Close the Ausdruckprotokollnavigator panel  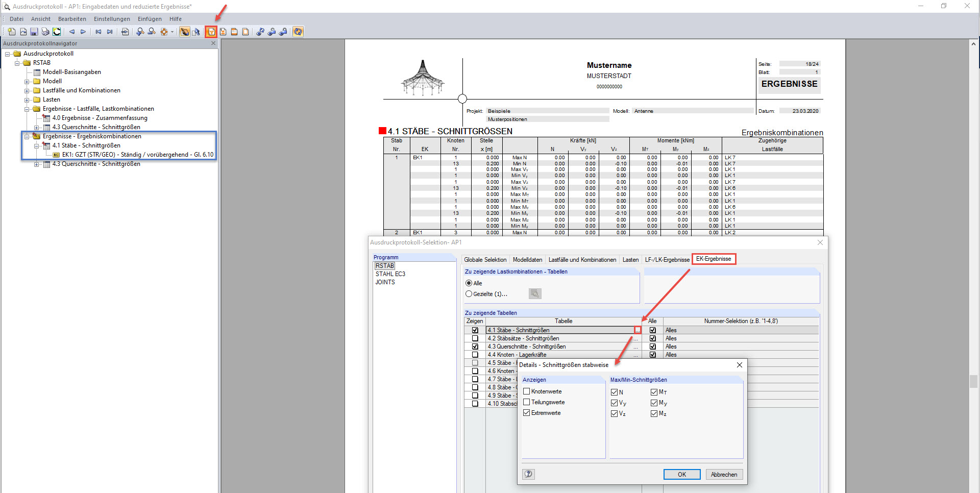pos(213,43)
